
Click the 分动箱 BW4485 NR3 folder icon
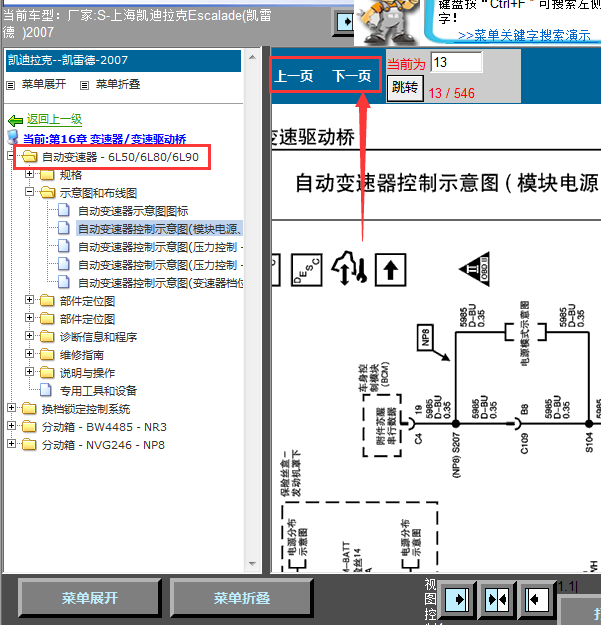pyautogui.click(x=29, y=427)
